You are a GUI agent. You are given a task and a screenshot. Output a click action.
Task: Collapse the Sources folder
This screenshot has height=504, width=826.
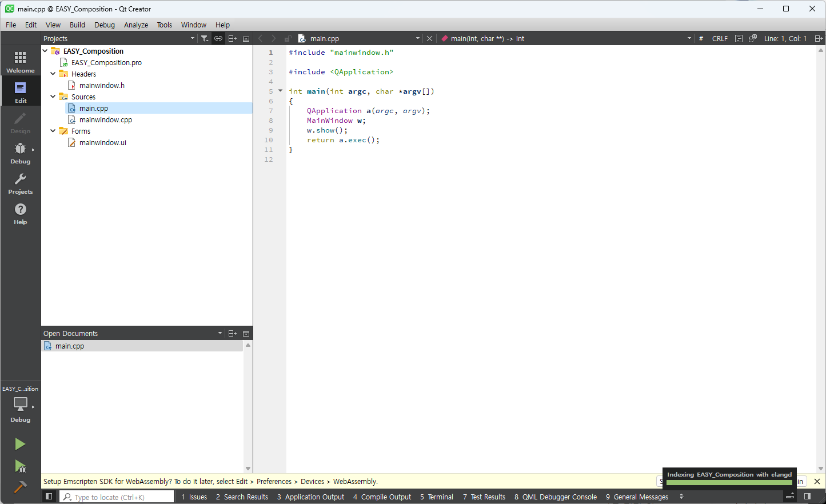click(53, 97)
